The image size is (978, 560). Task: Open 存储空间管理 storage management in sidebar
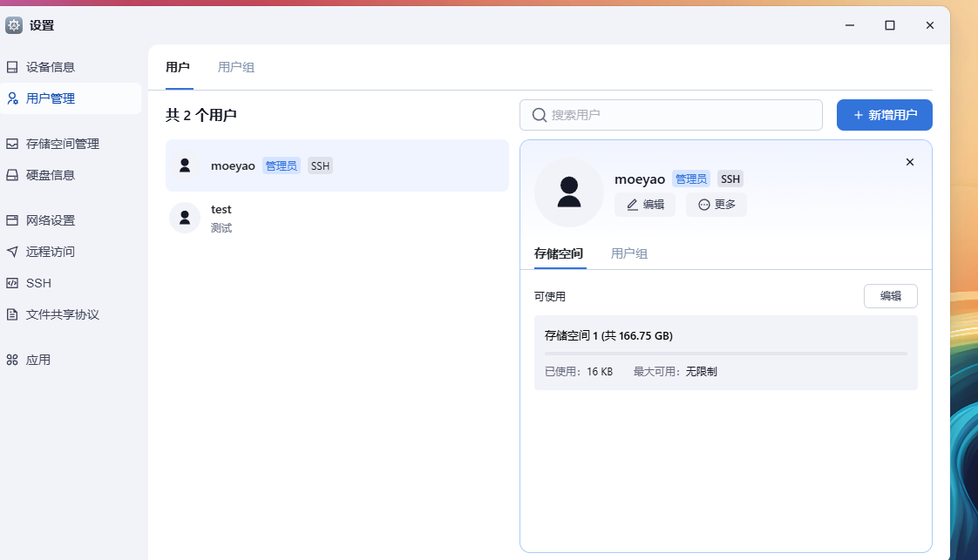pyautogui.click(x=63, y=144)
